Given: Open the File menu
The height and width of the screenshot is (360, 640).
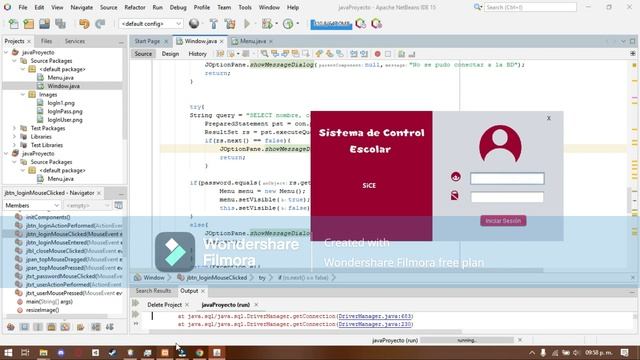Looking at the screenshot, I should pos(23,7).
